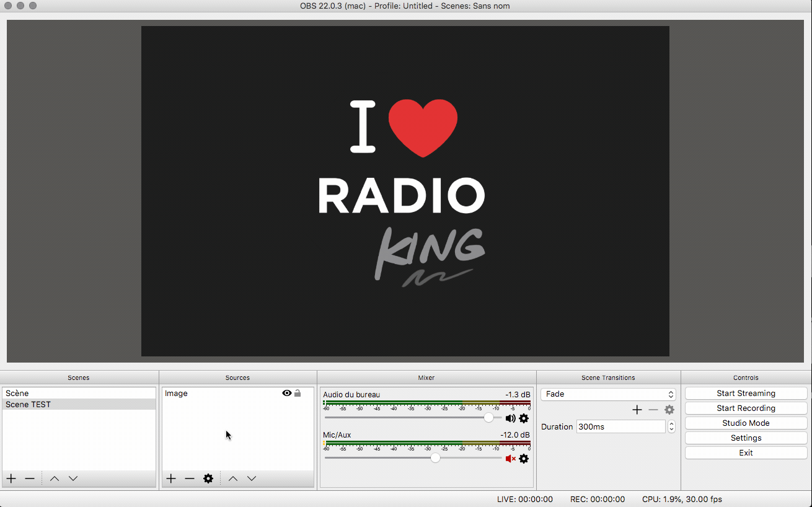Open the Fade transition dropdown
812x507 pixels.
[608, 394]
